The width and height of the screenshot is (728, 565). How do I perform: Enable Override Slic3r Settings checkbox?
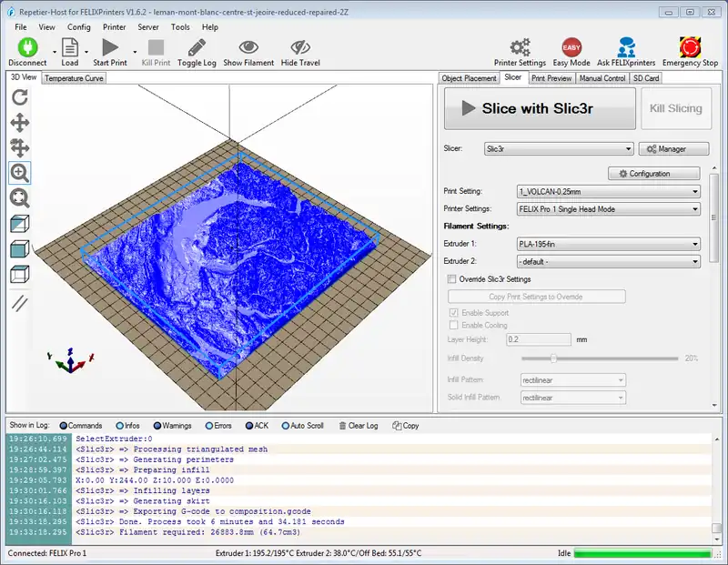pyautogui.click(x=452, y=279)
